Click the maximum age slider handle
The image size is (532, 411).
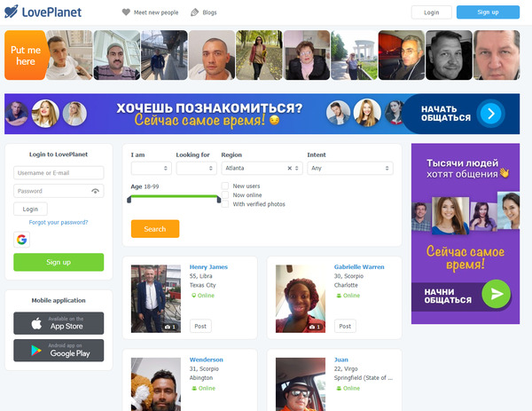pyautogui.click(x=219, y=200)
